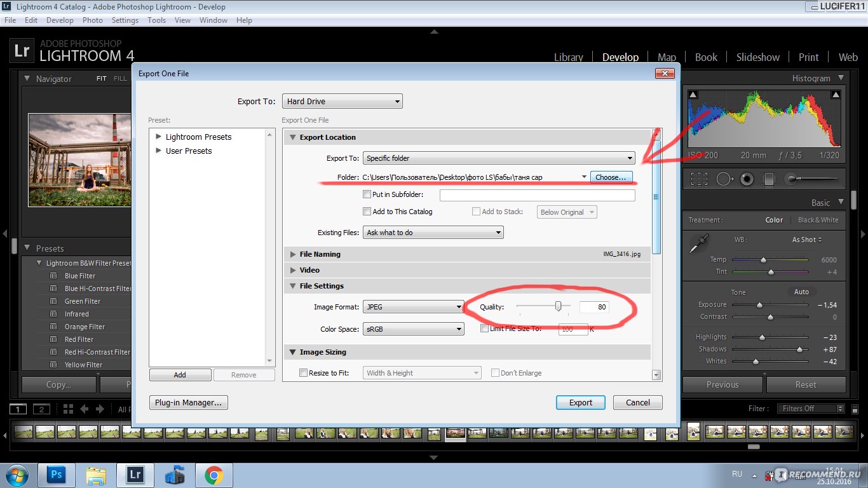Open the Windows Start menu
This screenshot has height=488, width=868.
click(x=16, y=475)
